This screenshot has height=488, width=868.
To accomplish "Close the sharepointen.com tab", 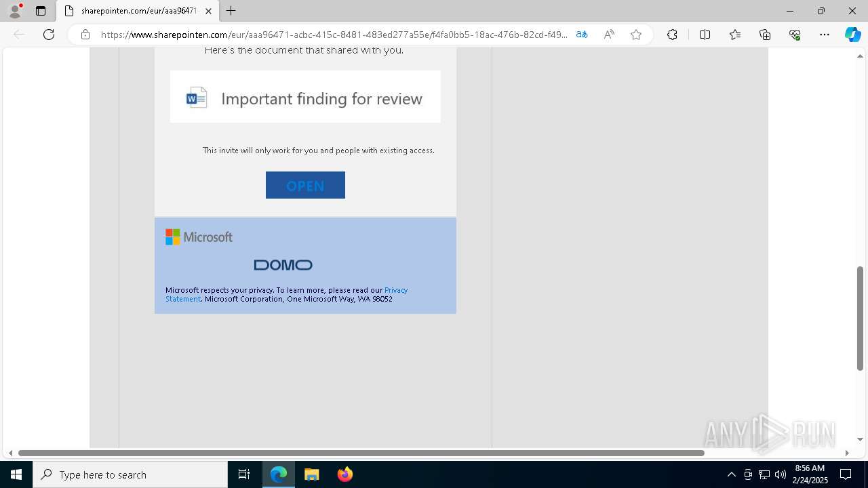I will [x=208, y=11].
